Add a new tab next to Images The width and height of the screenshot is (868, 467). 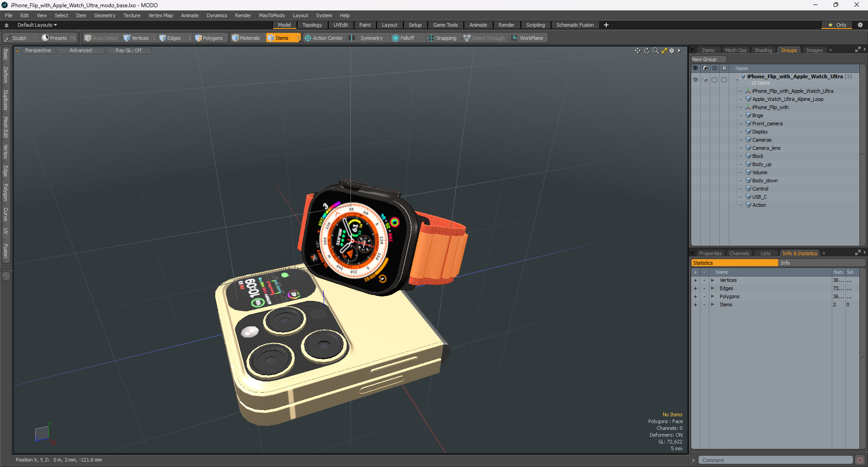tap(830, 50)
